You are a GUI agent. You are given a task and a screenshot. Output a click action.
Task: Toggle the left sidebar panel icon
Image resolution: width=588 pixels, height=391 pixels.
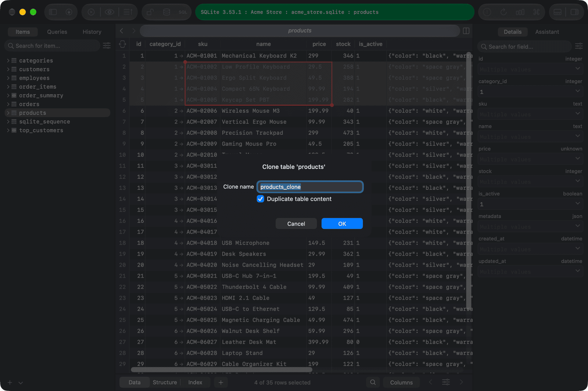coord(53,12)
